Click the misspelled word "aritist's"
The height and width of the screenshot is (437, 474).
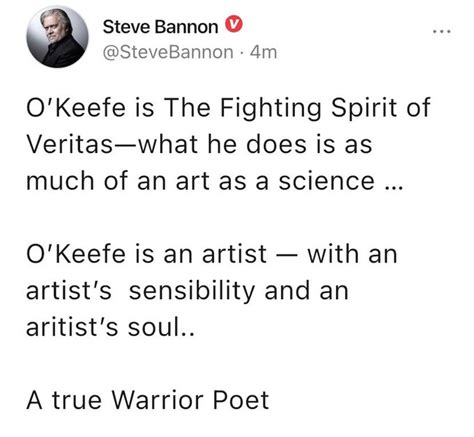click(x=72, y=327)
